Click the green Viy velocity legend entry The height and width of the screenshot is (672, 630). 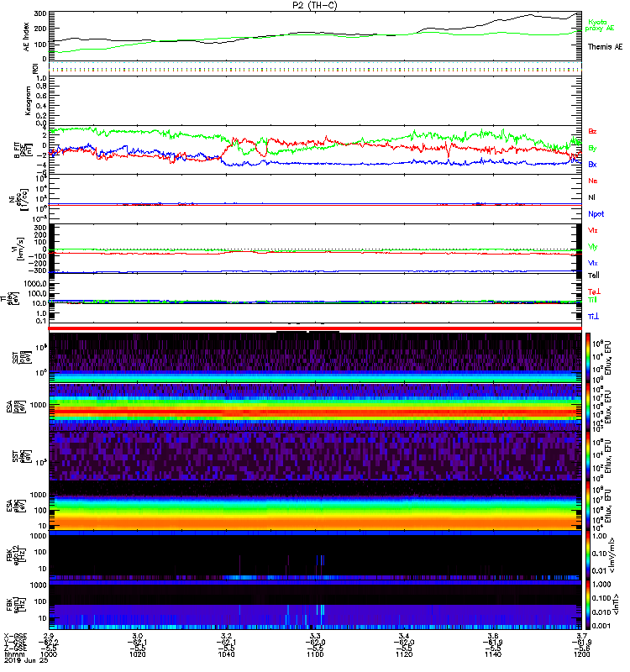pyautogui.click(x=592, y=246)
